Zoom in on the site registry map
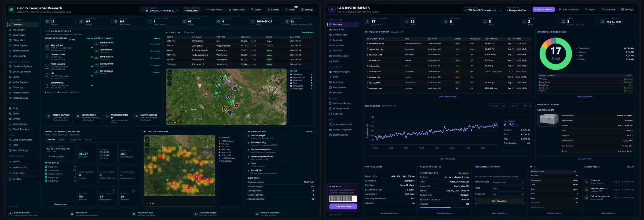The image size is (644, 220). (x=169, y=73)
